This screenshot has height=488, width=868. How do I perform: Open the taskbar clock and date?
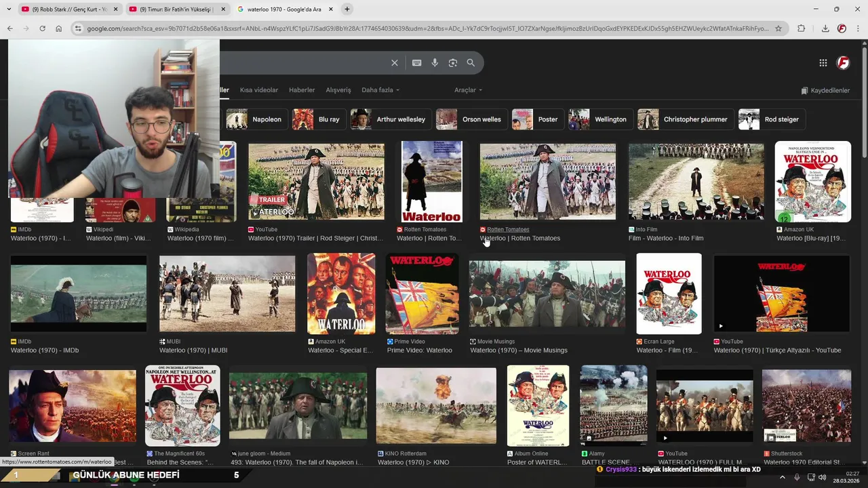pos(846,477)
